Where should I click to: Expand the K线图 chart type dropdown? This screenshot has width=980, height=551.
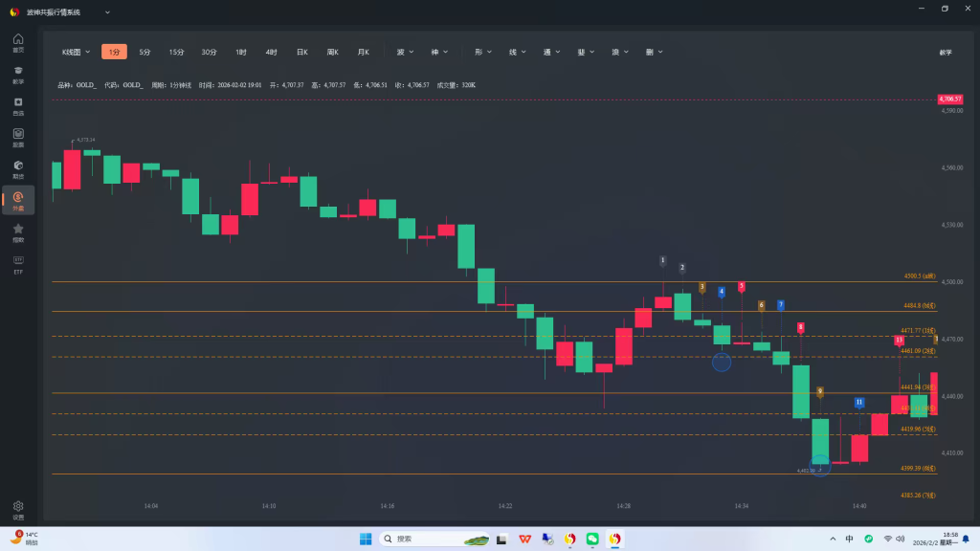(x=76, y=52)
